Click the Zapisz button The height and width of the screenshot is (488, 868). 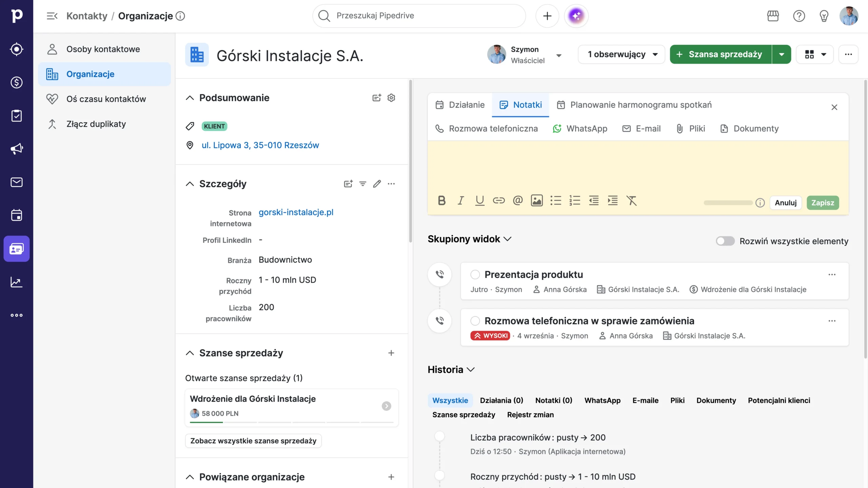[823, 203]
